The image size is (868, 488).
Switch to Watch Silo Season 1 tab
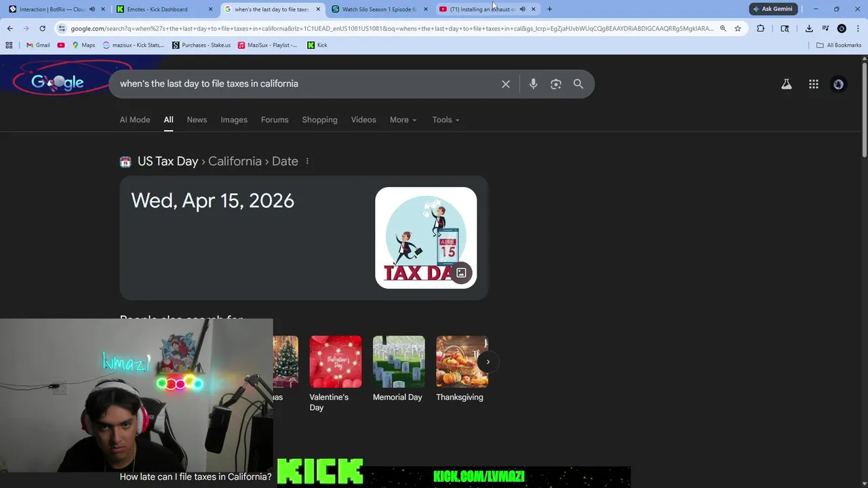click(378, 9)
